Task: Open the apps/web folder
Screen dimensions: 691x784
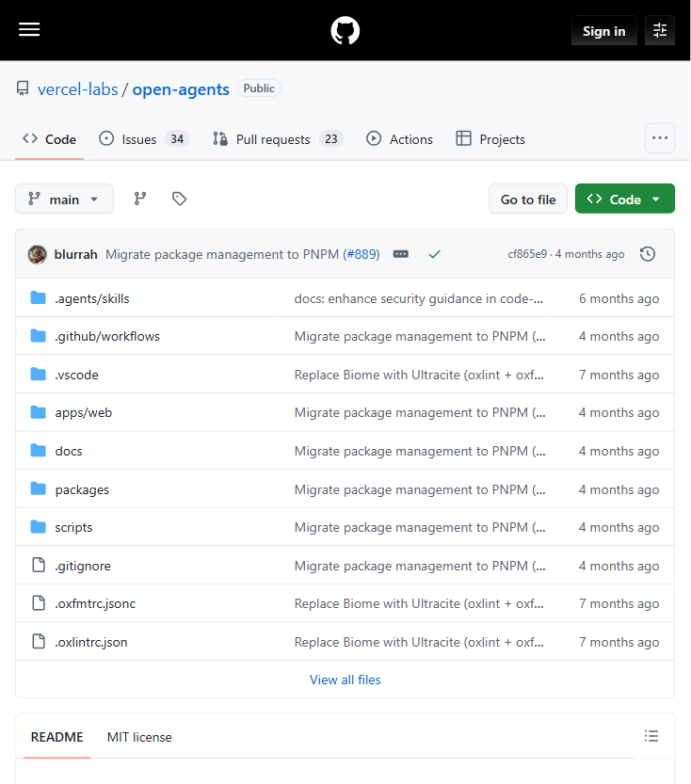Action: [x=84, y=413]
